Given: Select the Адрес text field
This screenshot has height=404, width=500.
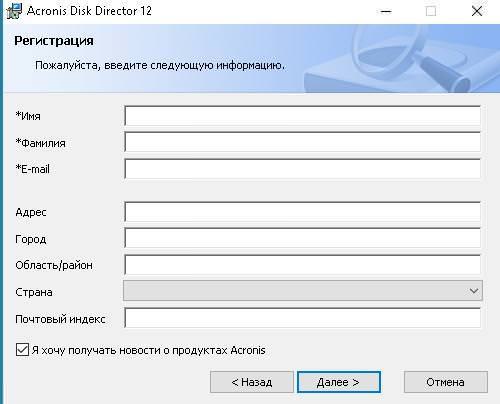Looking at the screenshot, I should [303, 212].
